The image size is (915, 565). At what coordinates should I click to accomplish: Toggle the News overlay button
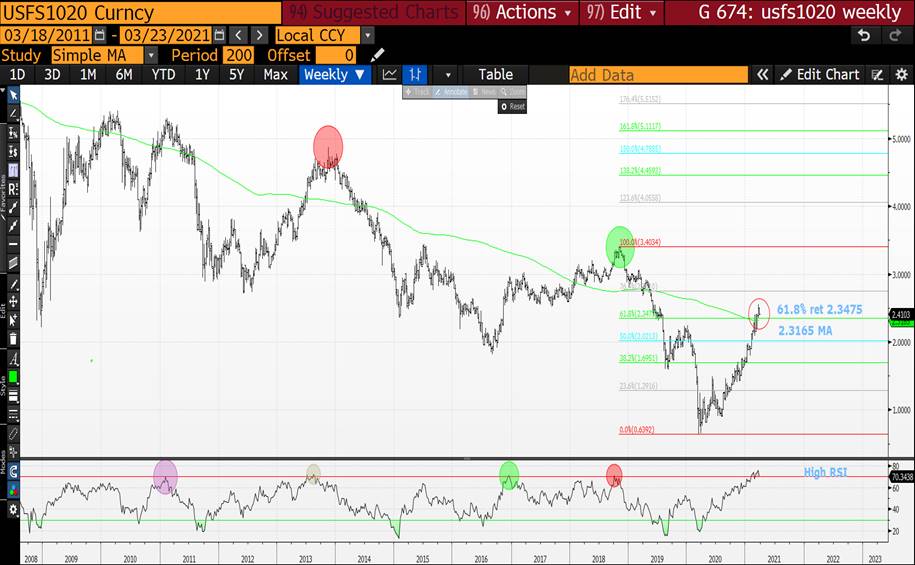484,92
